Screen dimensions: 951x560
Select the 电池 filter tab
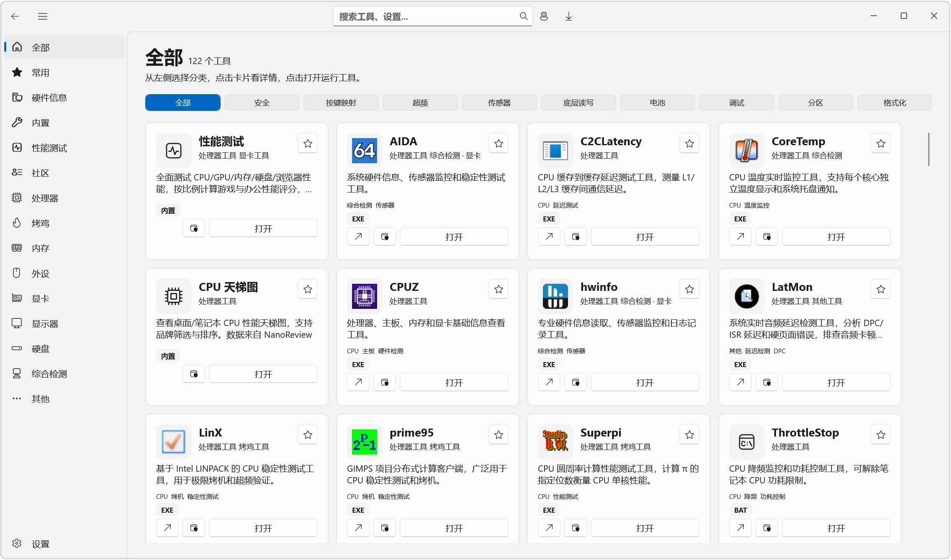tap(658, 103)
